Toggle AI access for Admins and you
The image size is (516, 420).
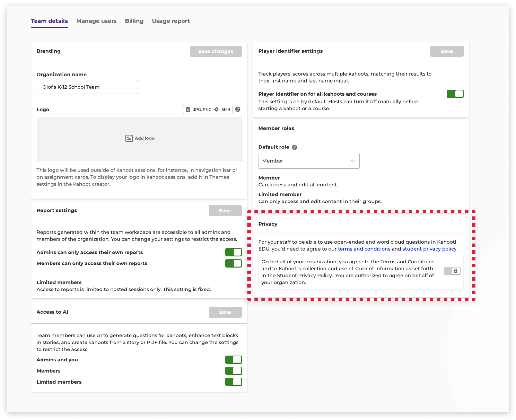point(233,360)
